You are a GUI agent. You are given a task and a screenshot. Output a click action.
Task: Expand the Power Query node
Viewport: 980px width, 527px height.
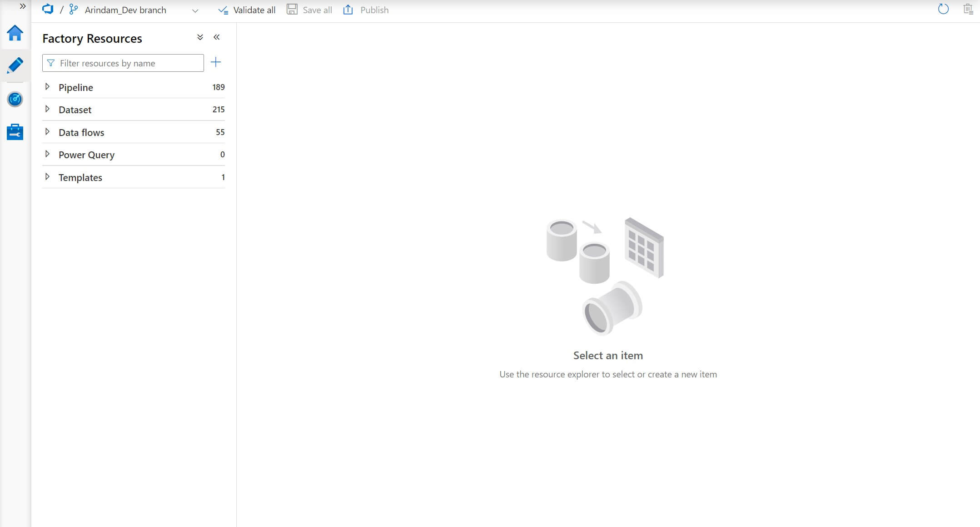[x=47, y=154]
